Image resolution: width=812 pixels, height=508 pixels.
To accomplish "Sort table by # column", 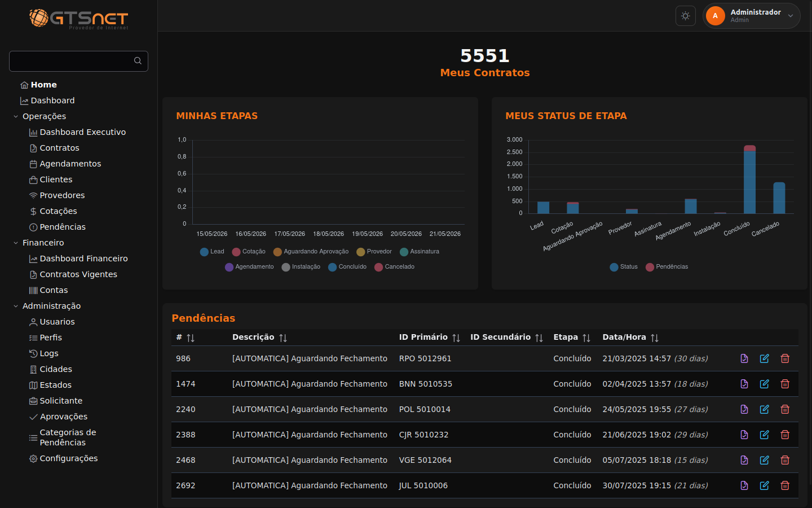I will [x=191, y=338].
